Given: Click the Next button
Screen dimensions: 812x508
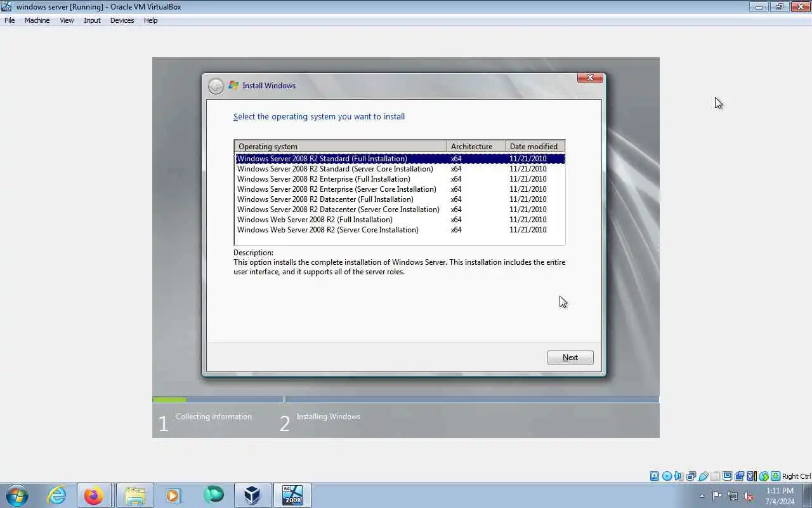Looking at the screenshot, I should (x=570, y=358).
